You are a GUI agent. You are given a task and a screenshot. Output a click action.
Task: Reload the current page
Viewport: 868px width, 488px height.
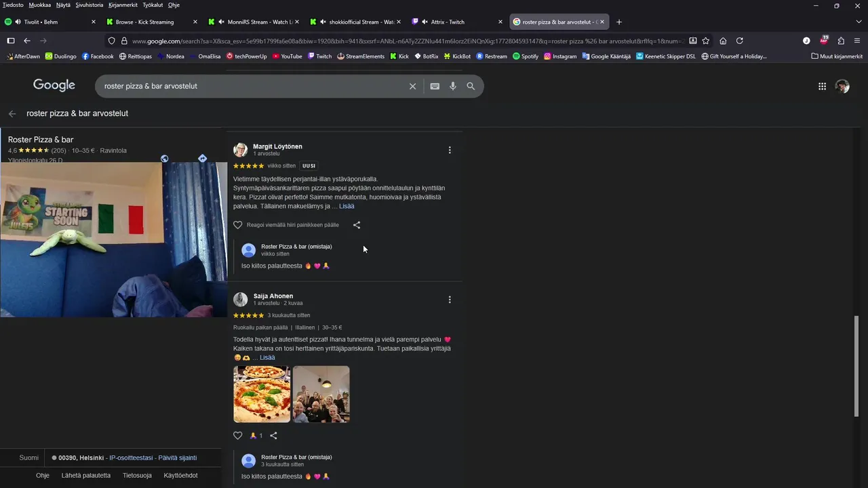[x=740, y=41]
